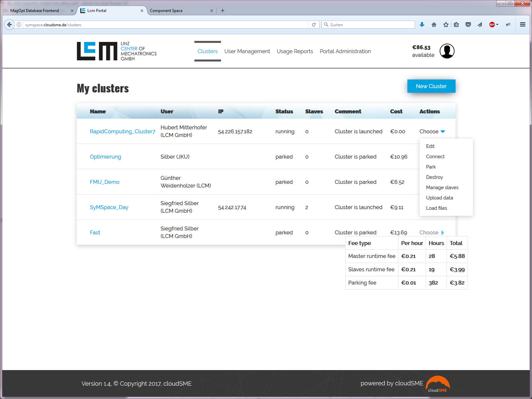Click the browser back arrow button

coord(9,25)
